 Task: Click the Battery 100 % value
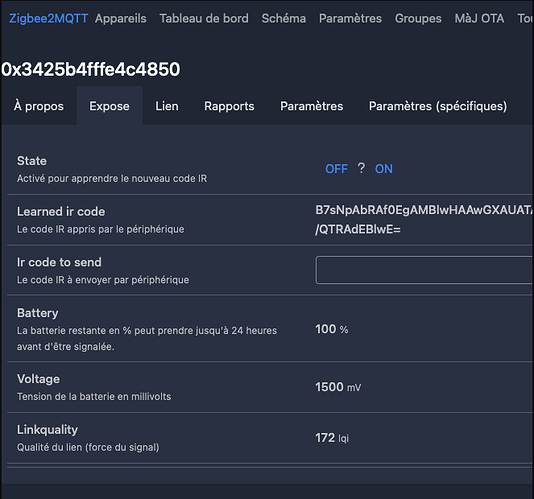coord(332,329)
